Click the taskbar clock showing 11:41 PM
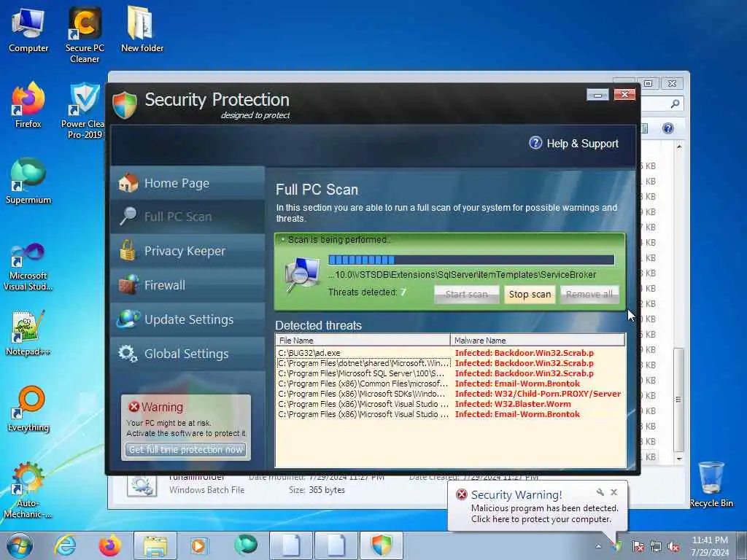This screenshot has width=747, height=560. 710,545
